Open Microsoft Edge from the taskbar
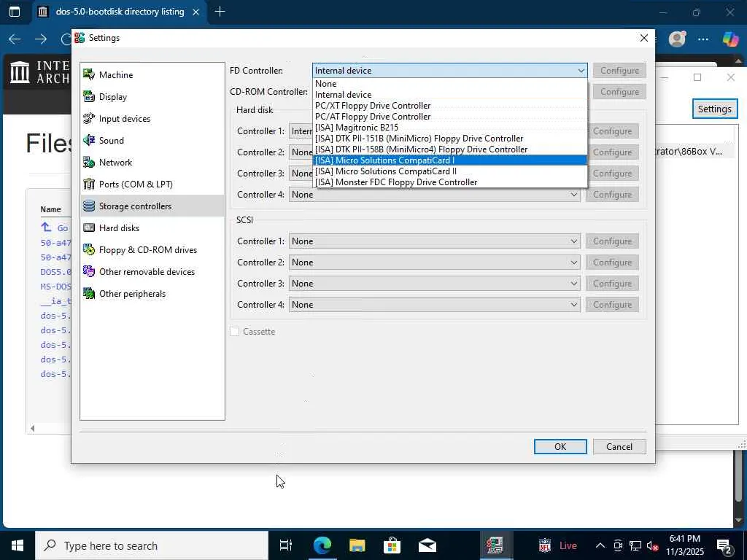This screenshot has width=747, height=560. pos(322,545)
